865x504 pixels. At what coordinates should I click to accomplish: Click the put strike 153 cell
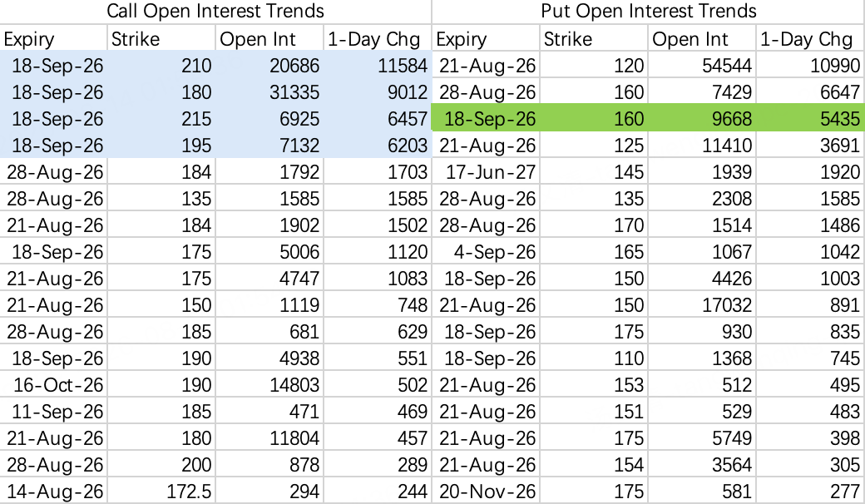594,385
